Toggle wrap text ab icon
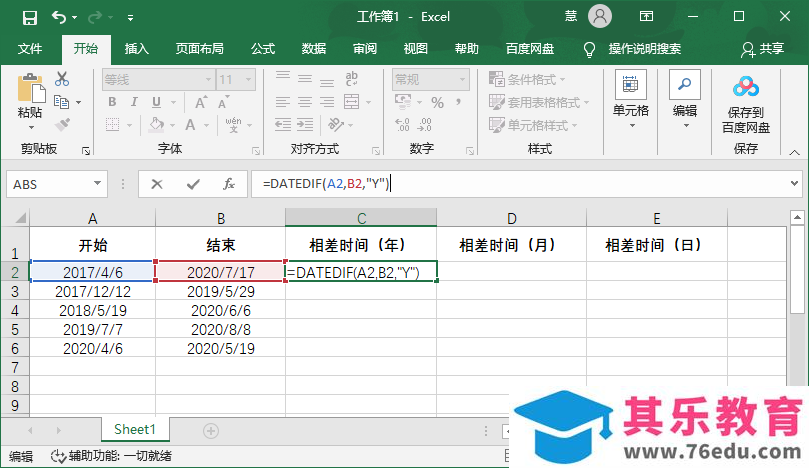809x468 pixels. pyautogui.click(x=352, y=79)
